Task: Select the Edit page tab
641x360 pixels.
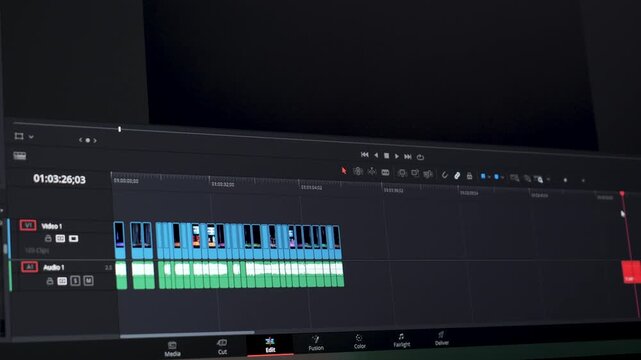Action: pos(270,345)
